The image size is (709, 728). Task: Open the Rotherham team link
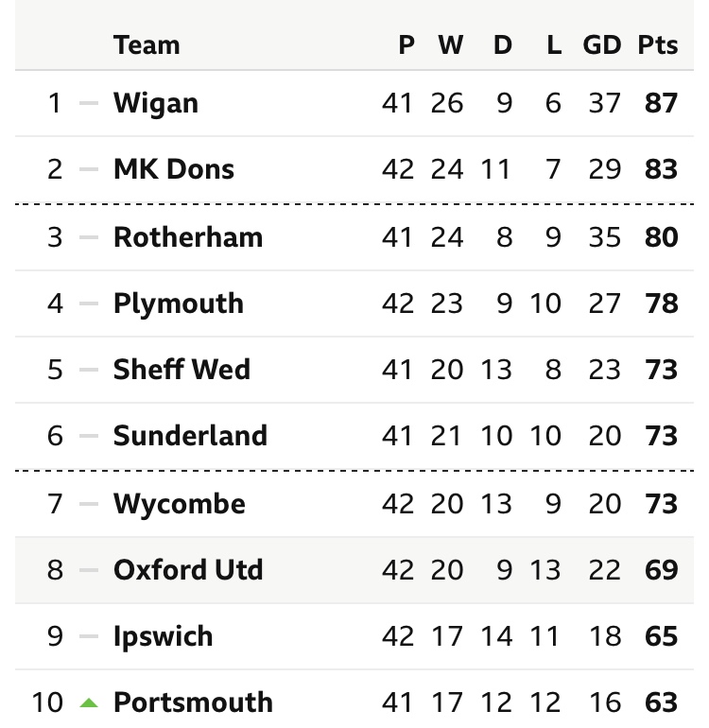188,236
